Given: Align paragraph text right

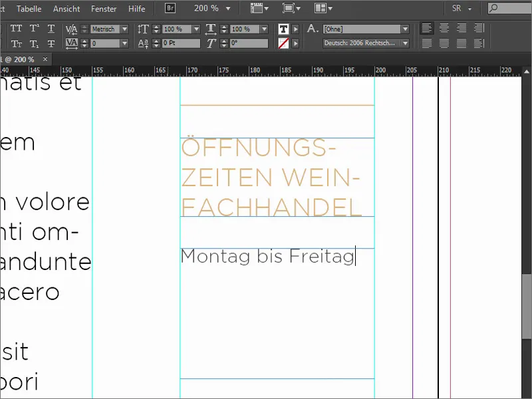Looking at the screenshot, I should (462, 28).
